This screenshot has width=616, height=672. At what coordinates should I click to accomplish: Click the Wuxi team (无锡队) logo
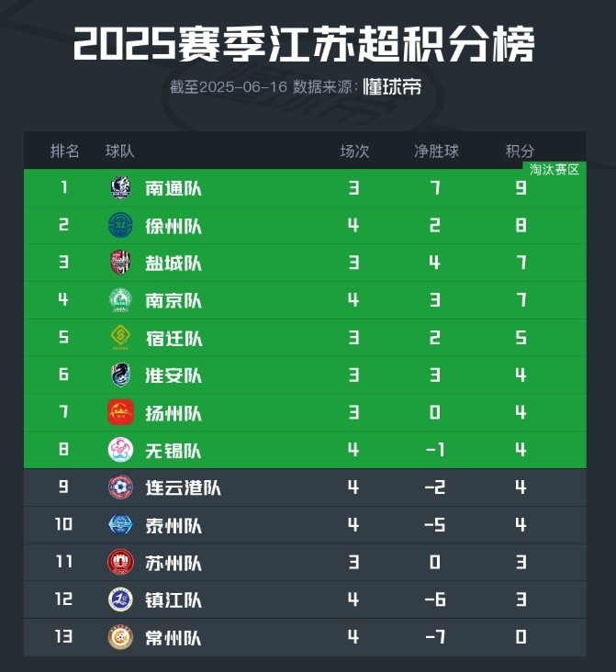click(x=120, y=450)
